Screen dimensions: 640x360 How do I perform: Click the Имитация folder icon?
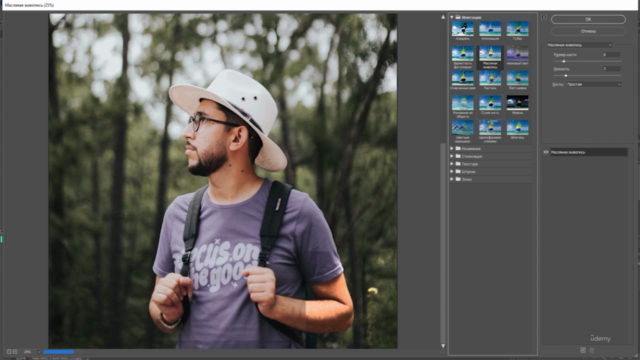[458, 17]
